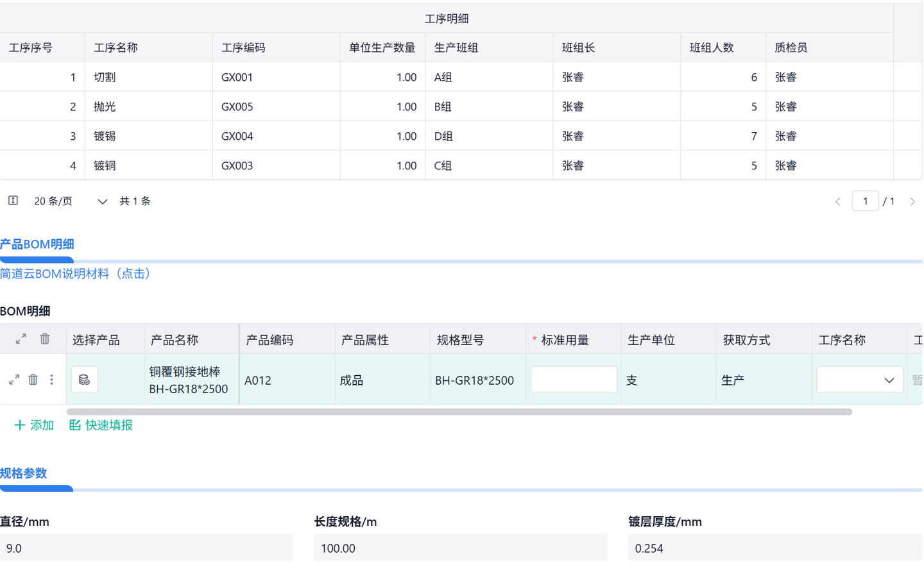Expand the BOM row with the diagonal-arrows icon
The image size is (924, 565).
pos(14,379)
